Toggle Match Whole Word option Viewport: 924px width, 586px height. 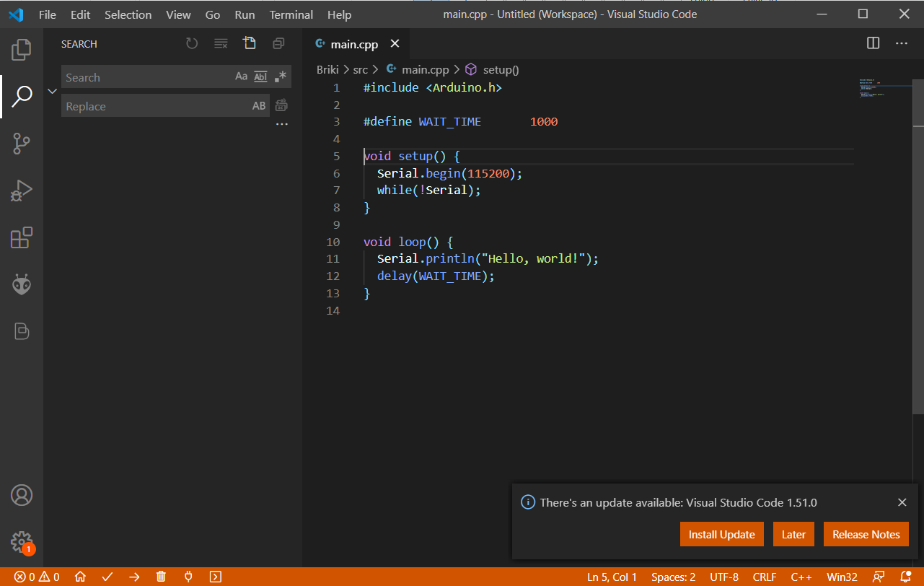click(261, 76)
